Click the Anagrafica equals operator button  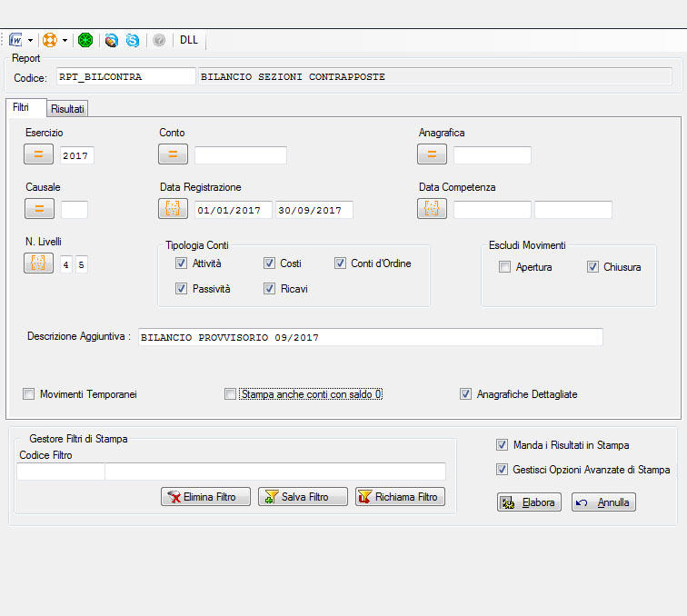[432, 154]
